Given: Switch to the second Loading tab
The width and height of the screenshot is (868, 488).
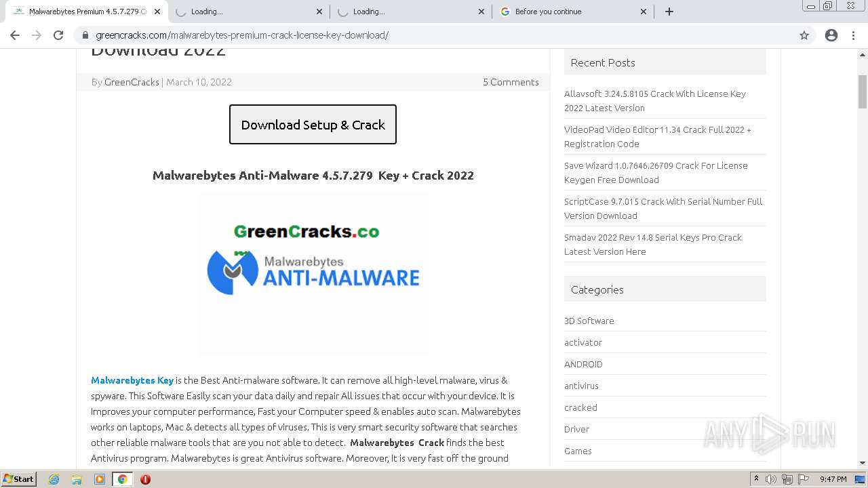Looking at the screenshot, I should pos(410,12).
